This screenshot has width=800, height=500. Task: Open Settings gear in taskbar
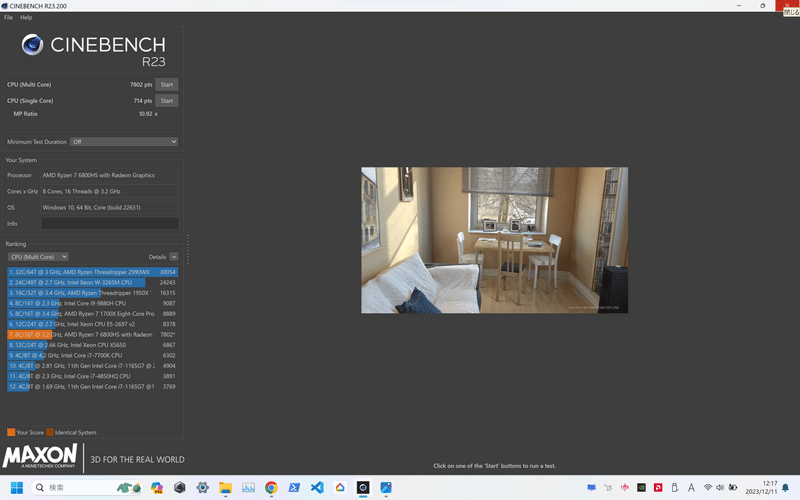pyautogui.click(x=203, y=488)
